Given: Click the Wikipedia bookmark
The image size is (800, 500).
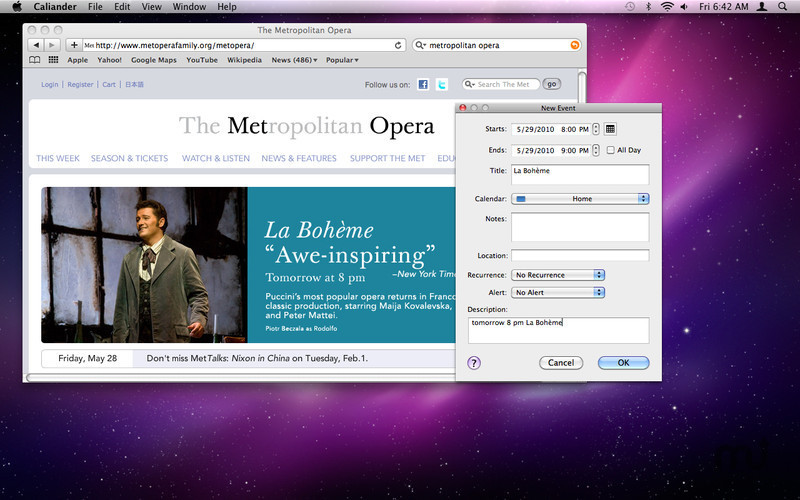Looking at the screenshot, I should (x=244, y=60).
